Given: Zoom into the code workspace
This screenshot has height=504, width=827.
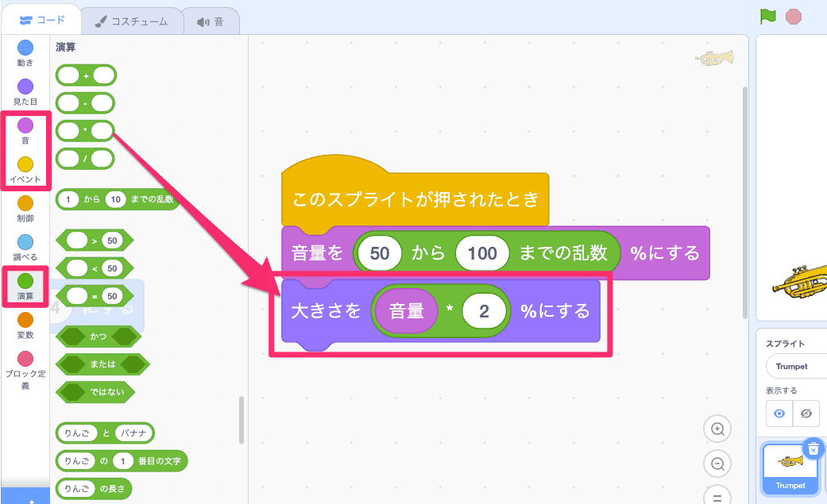Looking at the screenshot, I should pyautogui.click(x=717, y=429).
